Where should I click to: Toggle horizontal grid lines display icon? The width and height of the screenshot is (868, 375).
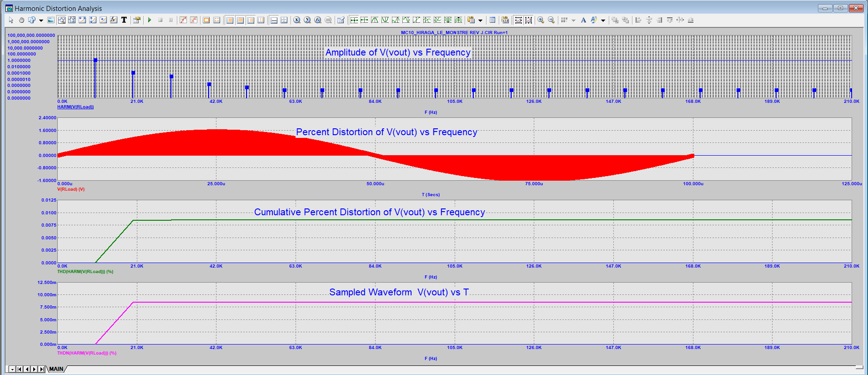pyautogui.click(x=240, y=20)
